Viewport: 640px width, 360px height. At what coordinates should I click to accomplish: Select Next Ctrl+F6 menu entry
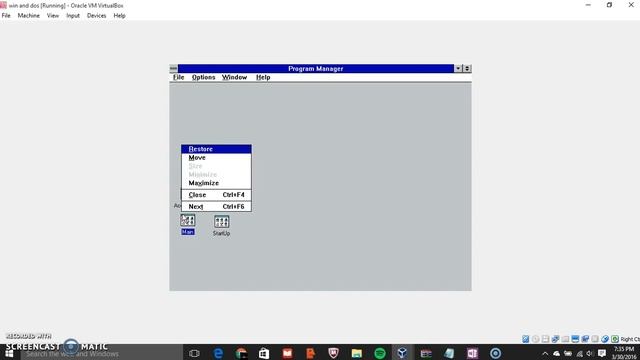pos(216,207)
